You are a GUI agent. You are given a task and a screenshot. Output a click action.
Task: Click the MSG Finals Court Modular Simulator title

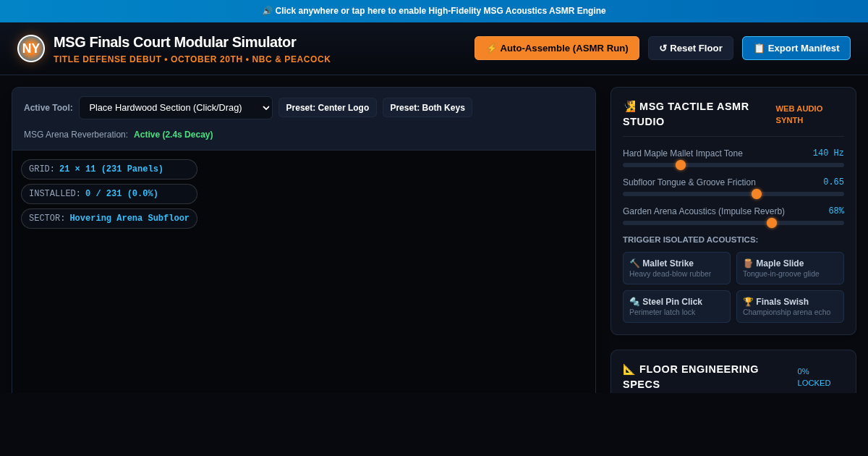[175, 42]
